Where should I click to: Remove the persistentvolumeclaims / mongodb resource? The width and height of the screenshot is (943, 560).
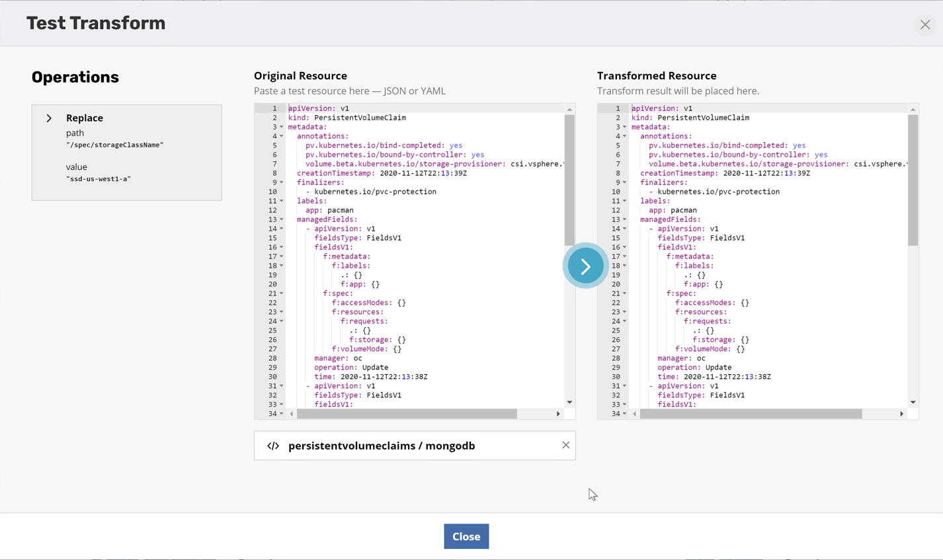(565, 445)
